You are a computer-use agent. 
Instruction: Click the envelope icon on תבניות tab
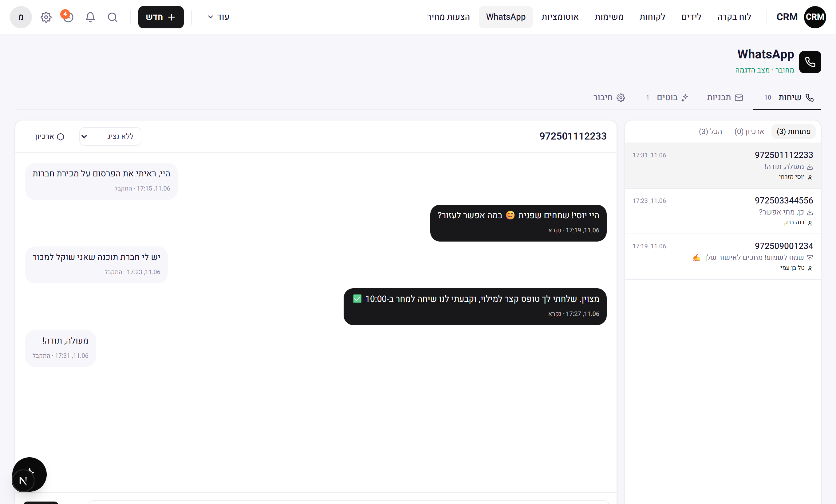739,98
